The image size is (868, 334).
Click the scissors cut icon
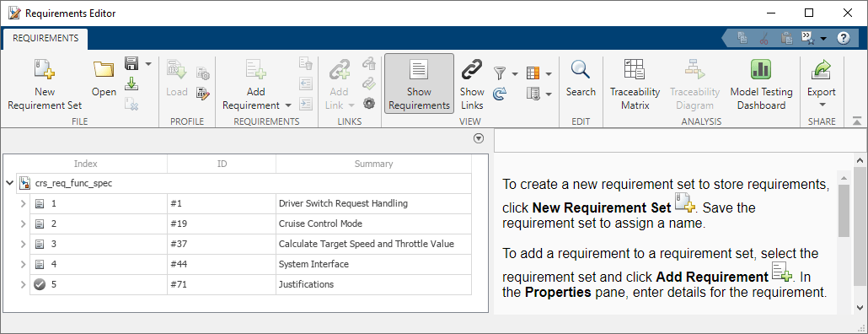tap(764, 38)
